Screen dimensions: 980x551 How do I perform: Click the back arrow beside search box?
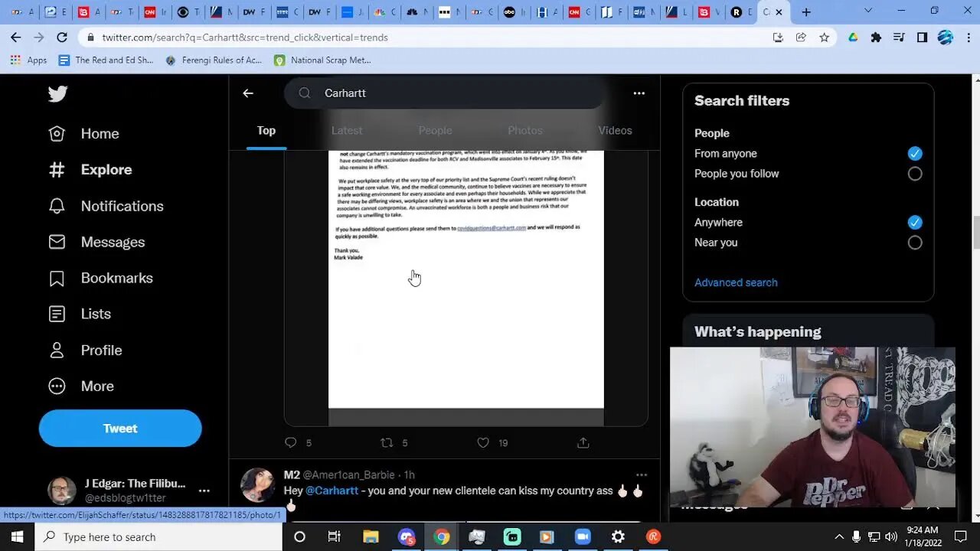248,93
